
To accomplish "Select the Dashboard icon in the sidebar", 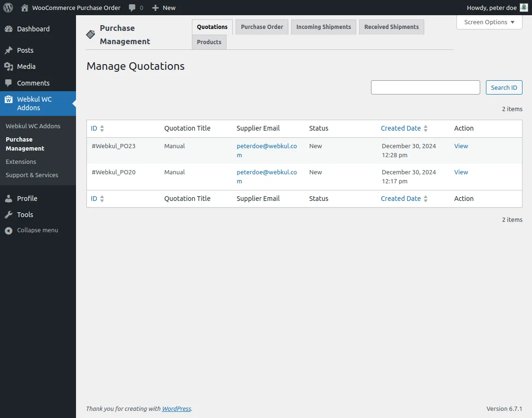I will [x=9, y=28].
